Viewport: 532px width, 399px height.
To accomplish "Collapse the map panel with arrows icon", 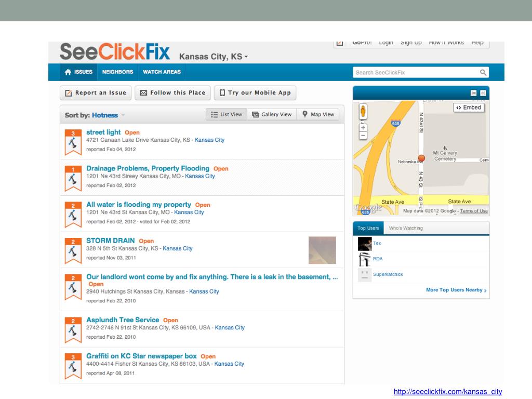I will coord(483,93).
